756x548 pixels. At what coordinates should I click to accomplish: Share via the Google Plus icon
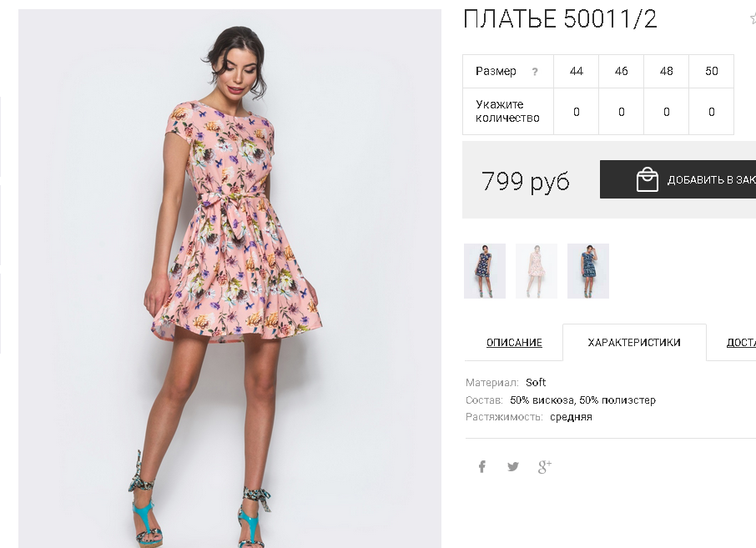[x=544, y=466]
